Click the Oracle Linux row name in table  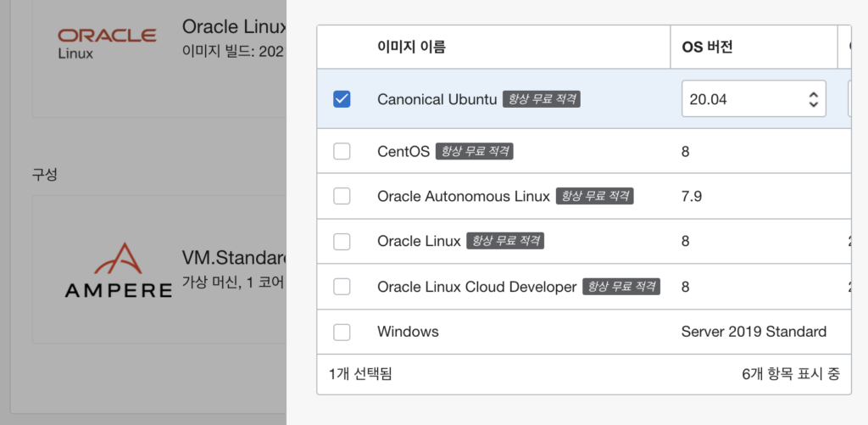[419, 242]
